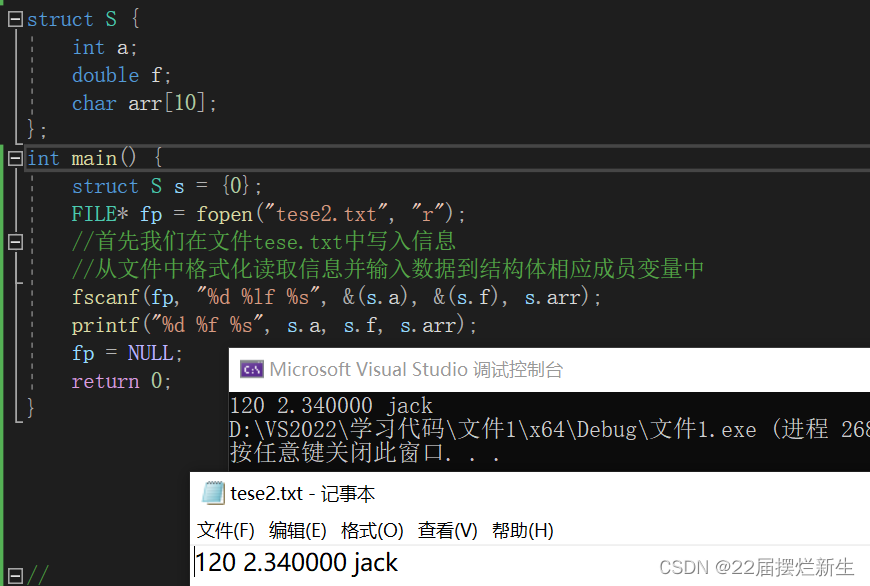
Task: Open the 文件(F) menu in Notepad
Action: pos(226,531)
